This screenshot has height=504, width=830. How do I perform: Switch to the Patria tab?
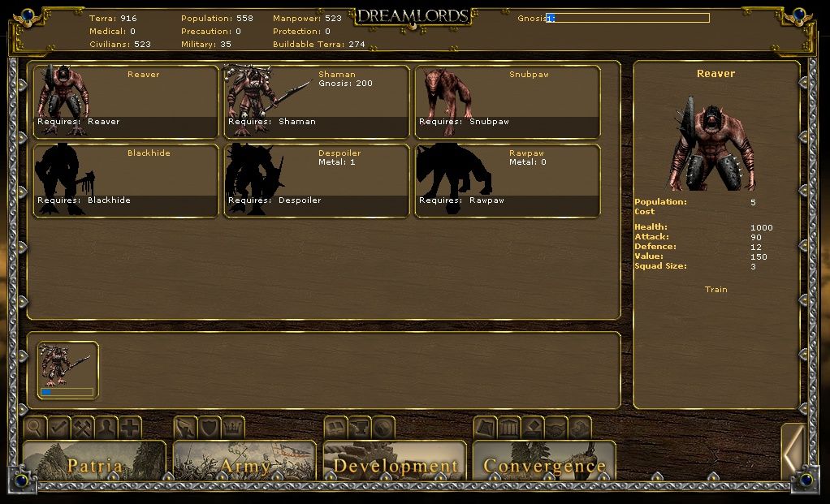(95, 461)
